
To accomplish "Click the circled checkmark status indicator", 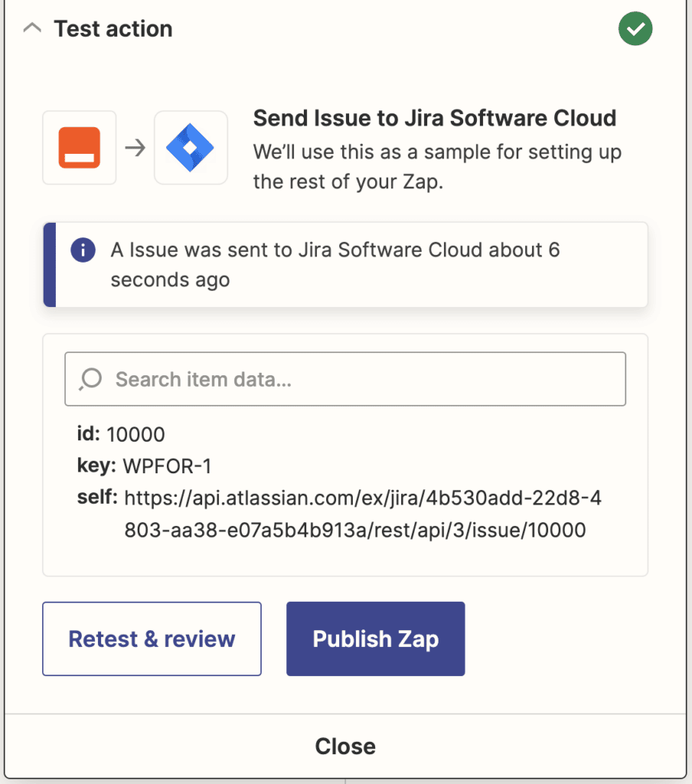I will coord(635,28).
